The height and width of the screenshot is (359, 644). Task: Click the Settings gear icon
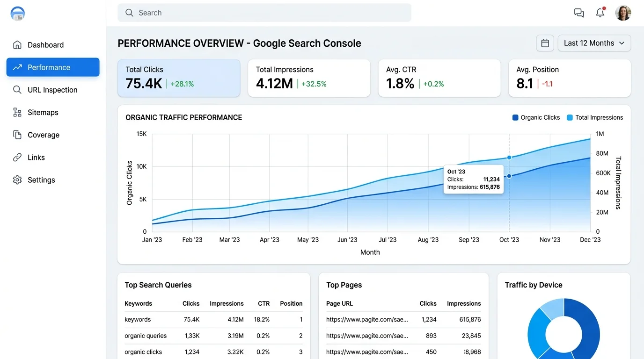tap(17, 180)
